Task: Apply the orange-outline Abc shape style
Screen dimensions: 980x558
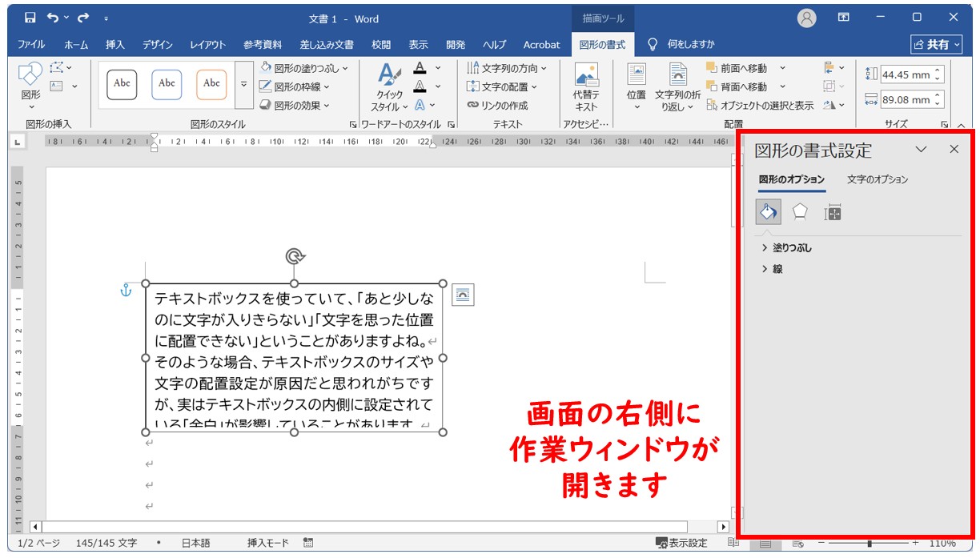Action: click(x=211, y=83)
